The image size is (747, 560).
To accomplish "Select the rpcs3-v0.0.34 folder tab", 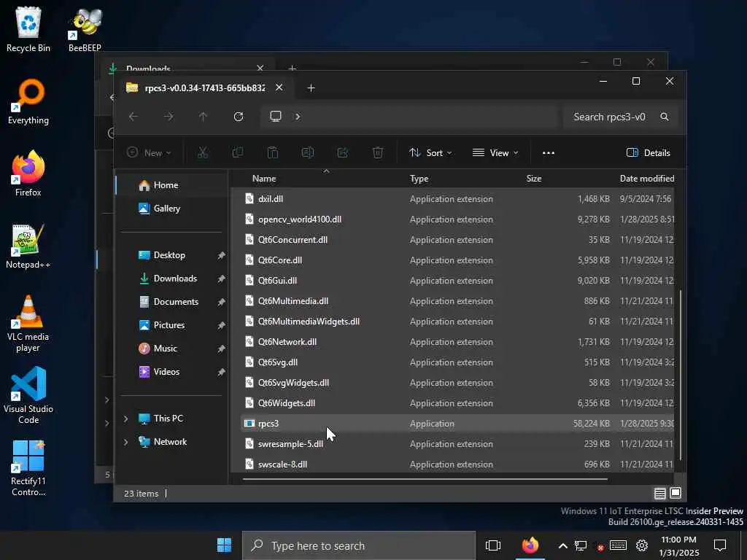I will [x=204, y=88].
